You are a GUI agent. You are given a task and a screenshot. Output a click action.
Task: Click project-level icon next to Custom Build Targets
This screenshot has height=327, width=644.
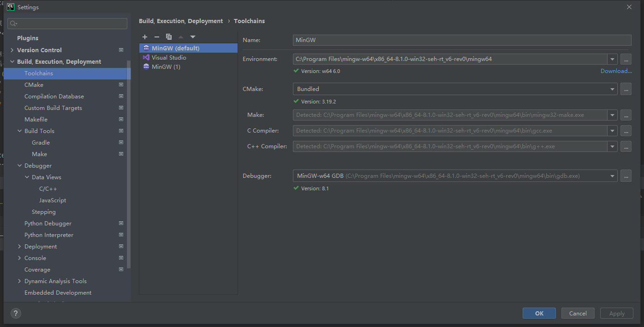tap(121, 108)
